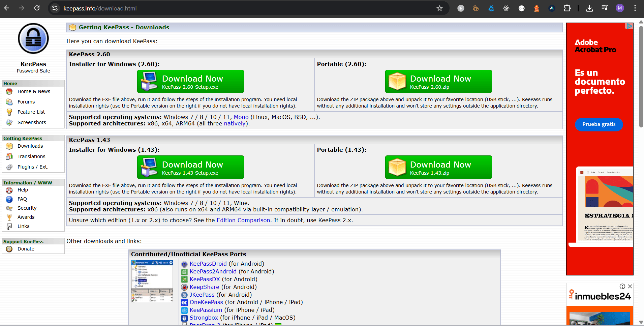Click the KeePass padlock logo
The width and height of the screenshot is (644, 326).
click(33, 38)
